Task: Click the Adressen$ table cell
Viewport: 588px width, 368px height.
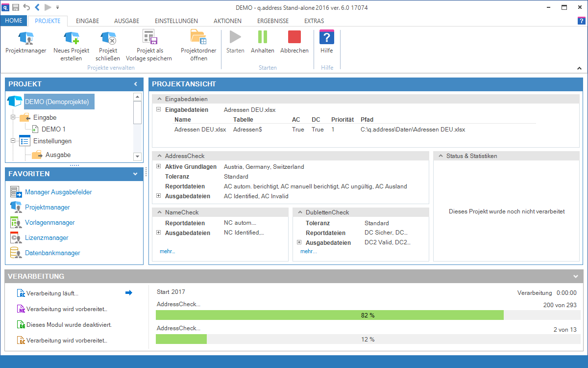Action: pos(247,130)
